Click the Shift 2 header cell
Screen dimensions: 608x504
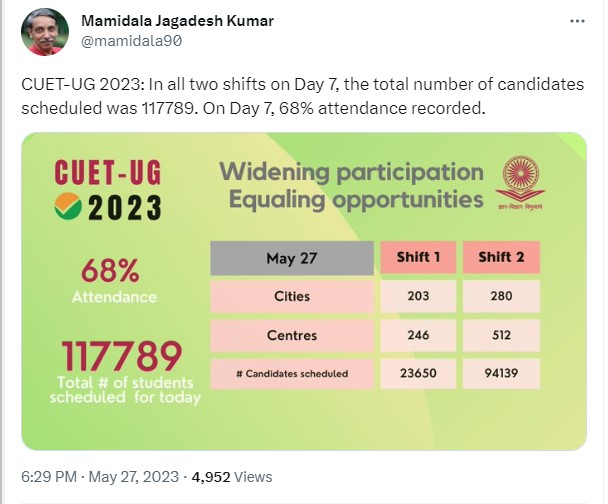501,258
